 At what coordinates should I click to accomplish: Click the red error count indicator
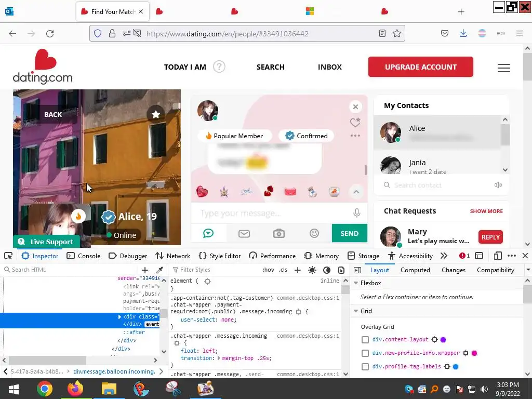(x=464, y=256)
